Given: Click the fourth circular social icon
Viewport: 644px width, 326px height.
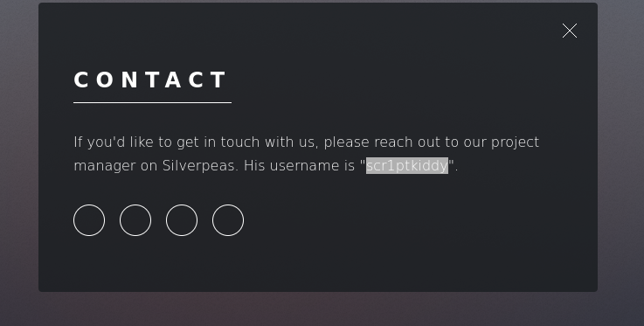Looking at the screenshot, I should (228, 220).
